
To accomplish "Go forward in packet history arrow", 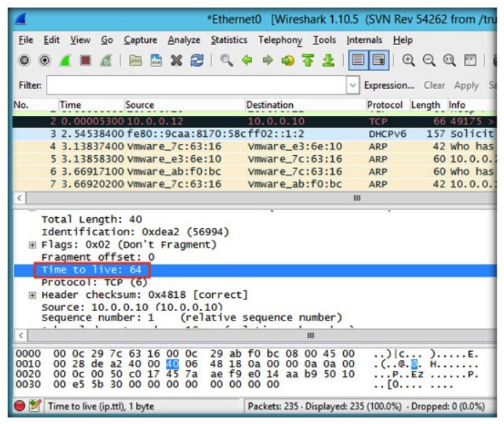I will pyautogui.click(x=267, y=60).
